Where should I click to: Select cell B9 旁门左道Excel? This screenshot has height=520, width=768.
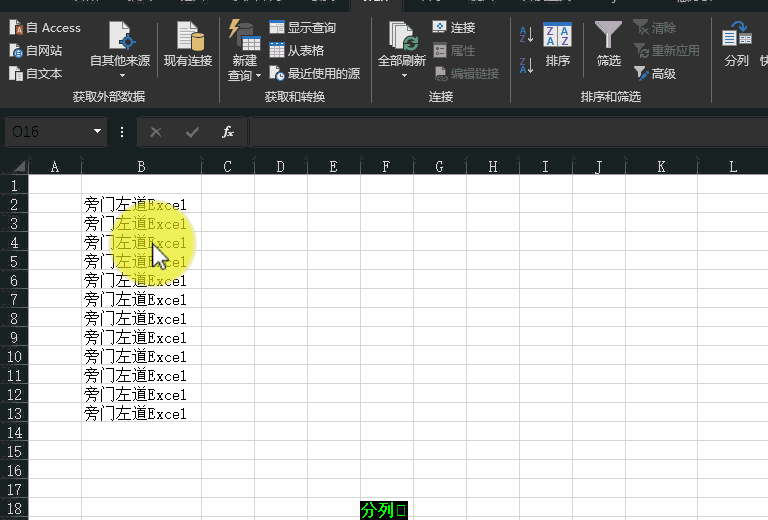click(x=141, y=337)
